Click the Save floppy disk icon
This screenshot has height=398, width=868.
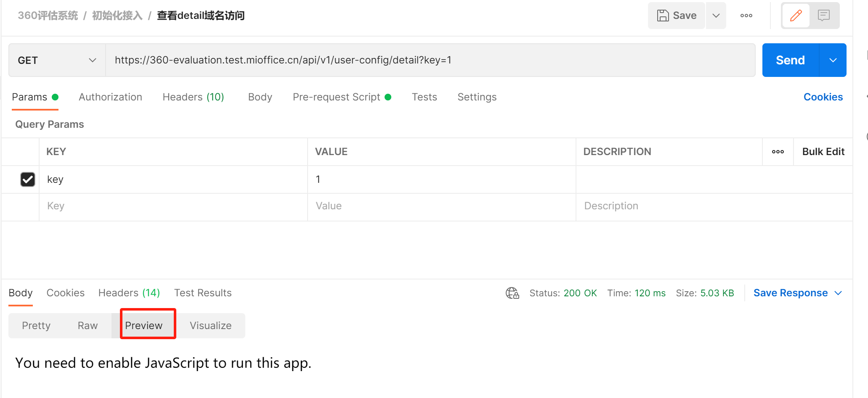663,16
